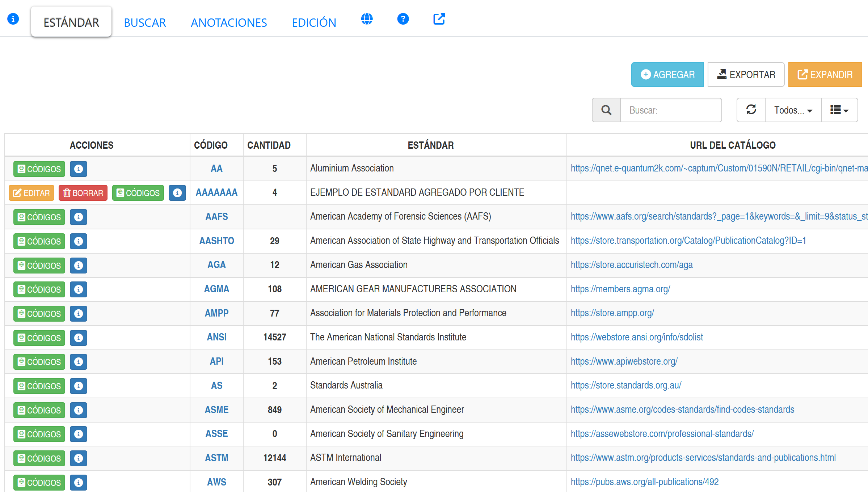Screen dimensions: 868x492
Task: Click info icon in the ANSI row
Action: click(79, 338)
